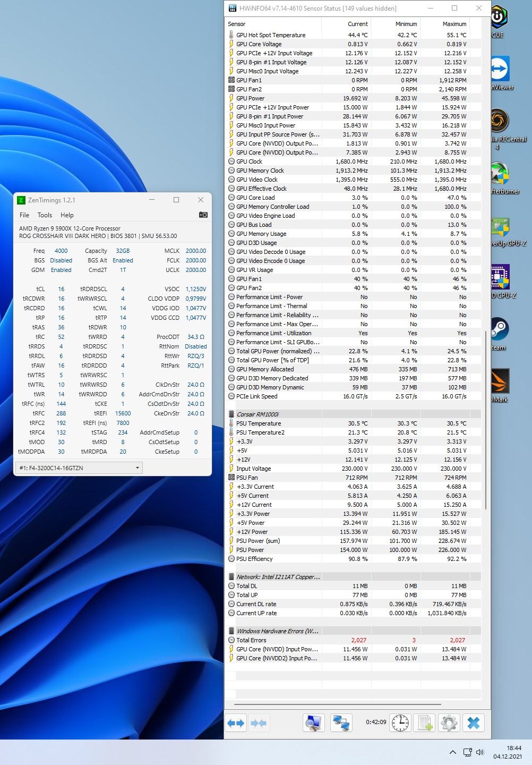Select Total Errors row
The width and height of the screenshot is (532, 765).
[353, 640]
